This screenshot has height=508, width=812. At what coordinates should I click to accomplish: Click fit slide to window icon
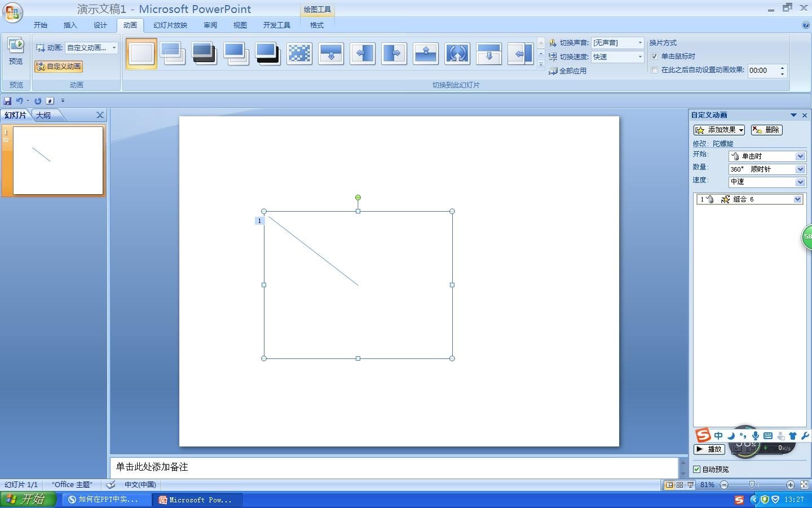804,485
